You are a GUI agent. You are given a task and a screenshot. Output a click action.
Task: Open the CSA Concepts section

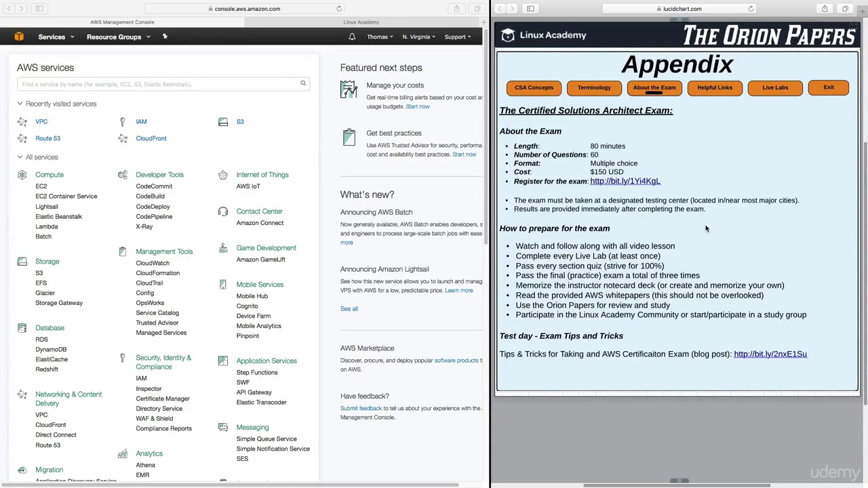[534, 87]
